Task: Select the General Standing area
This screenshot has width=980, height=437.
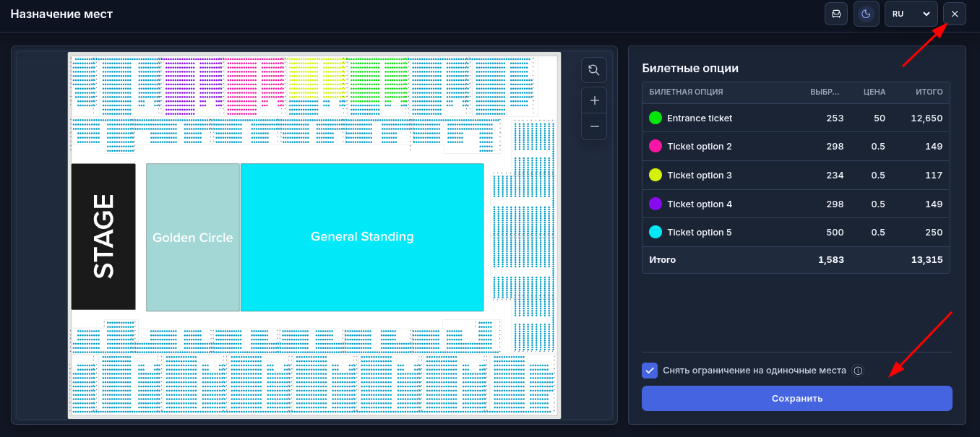Action: [362, 237]
